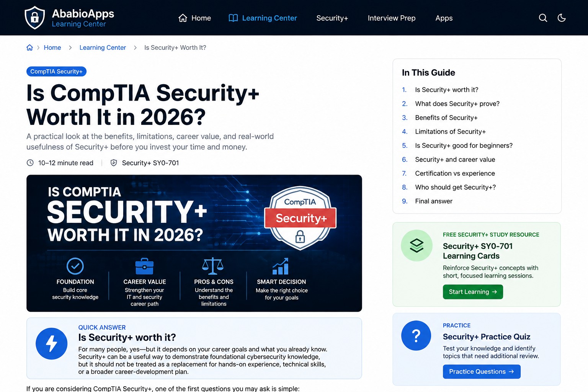Jump to 'Who should get Security+?' section
Viewport: 588px width, 392px height.
455,187
